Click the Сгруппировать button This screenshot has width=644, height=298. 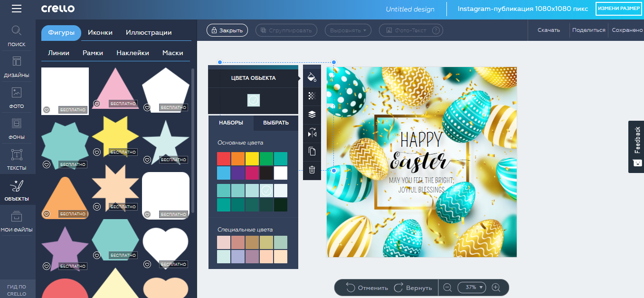tap(286, 30)
